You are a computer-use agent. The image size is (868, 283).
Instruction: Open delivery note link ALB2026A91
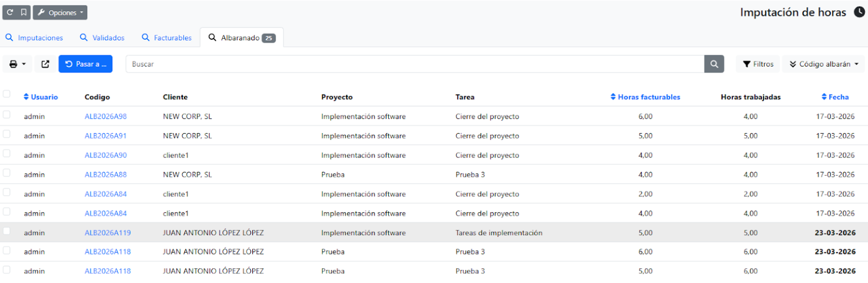click(105, 136)
